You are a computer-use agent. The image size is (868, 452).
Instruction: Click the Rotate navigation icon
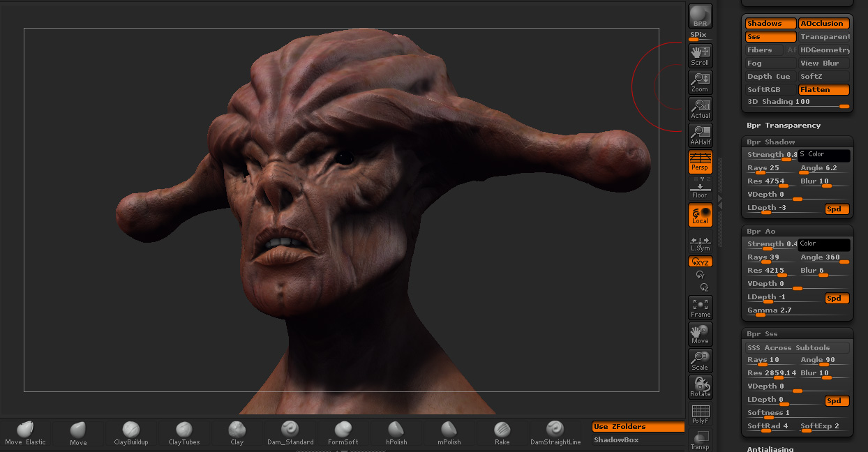[x=700, y=387]
